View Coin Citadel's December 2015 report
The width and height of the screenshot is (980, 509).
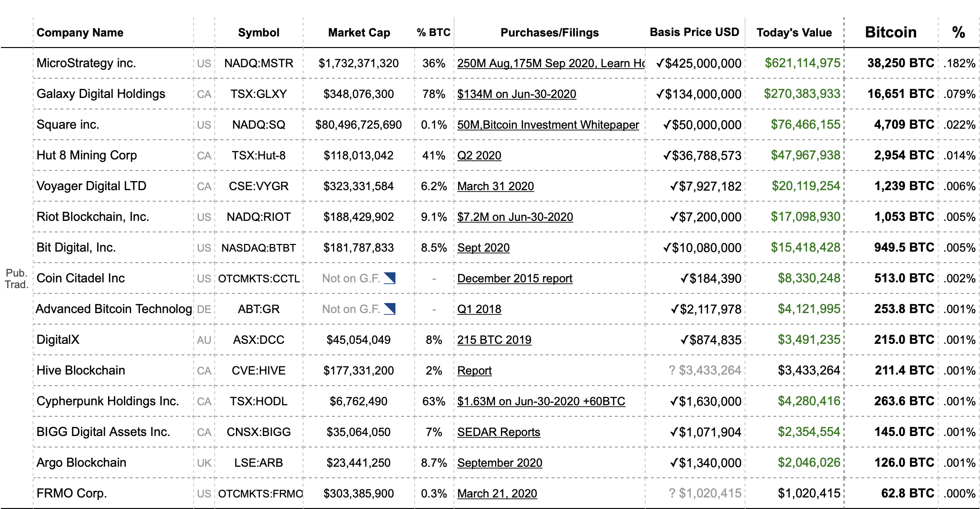[514, 279]
